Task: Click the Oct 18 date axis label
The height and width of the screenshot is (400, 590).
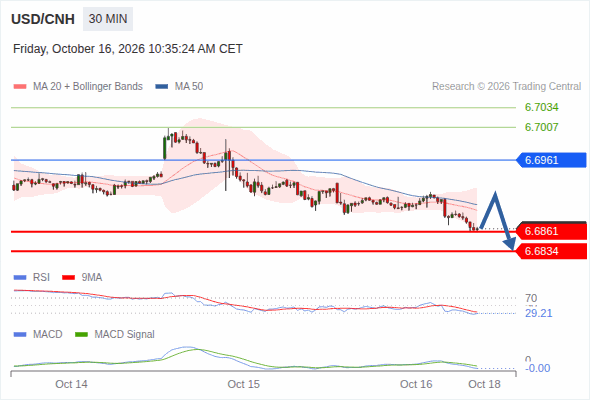Action: (484, 384)
